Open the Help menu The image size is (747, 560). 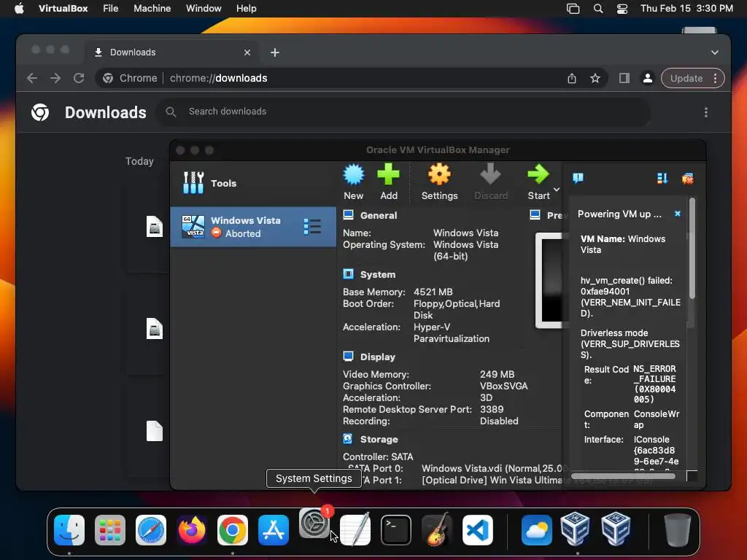pyautogui.click(x=247, y=9)
